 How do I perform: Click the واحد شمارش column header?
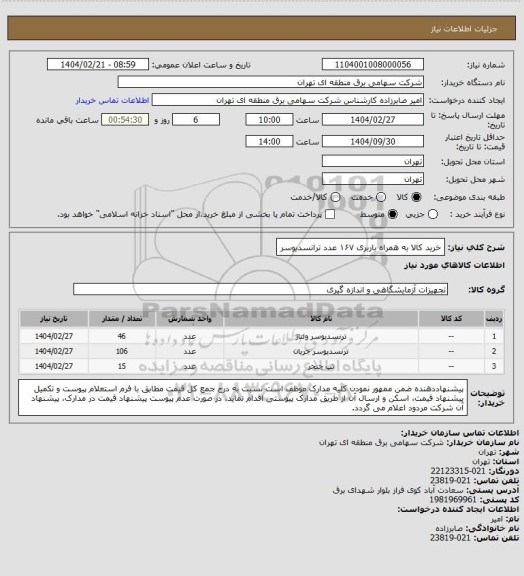click(x=190, y=319)
